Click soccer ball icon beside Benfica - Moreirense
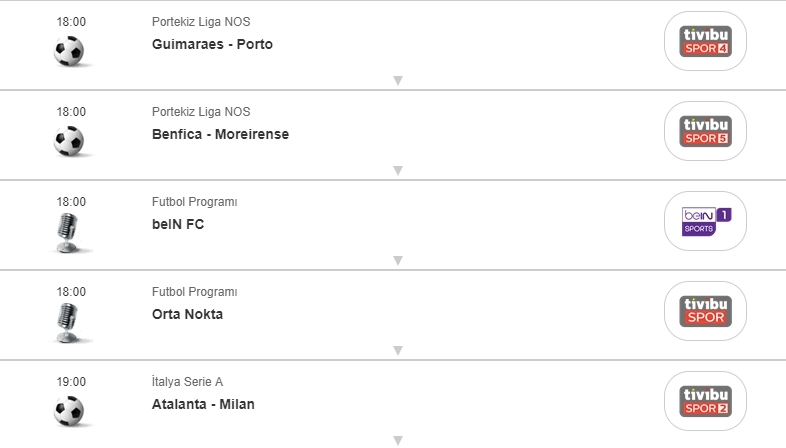Viewport: 786px width, 448px height. (69, 141)
